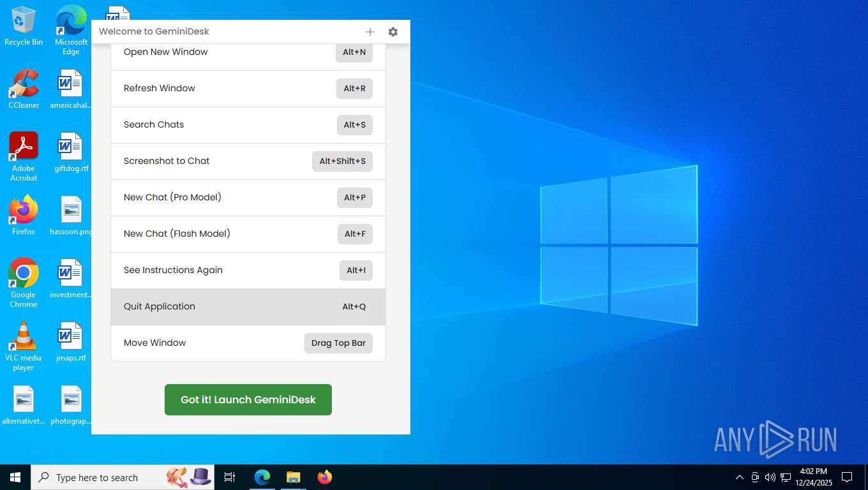Select the americahal Word document icon
This screenshot has height=490, width=868.
[x=71, y=89]
